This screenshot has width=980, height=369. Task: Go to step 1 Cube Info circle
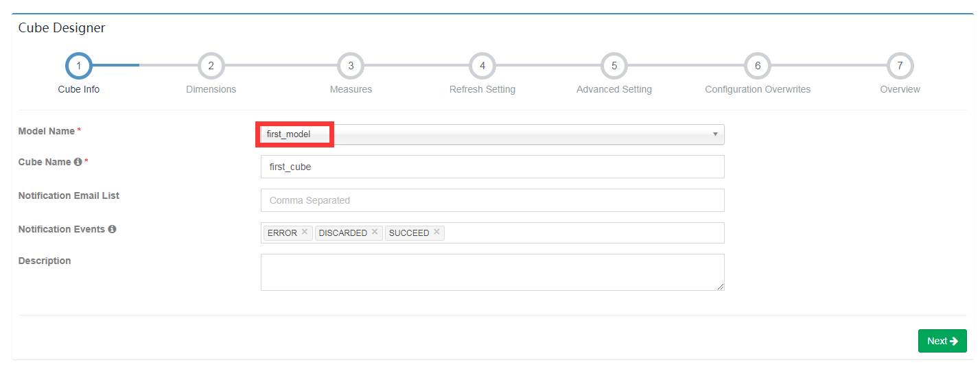(79, 66)
